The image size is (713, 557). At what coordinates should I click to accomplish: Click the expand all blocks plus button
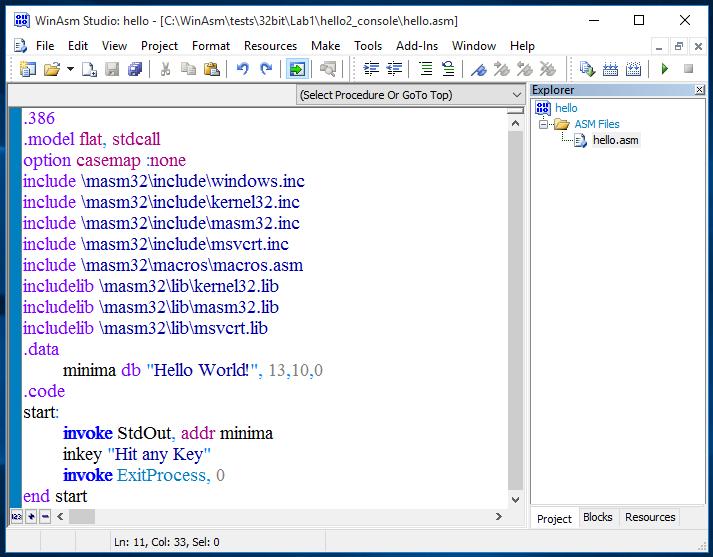pos(31,517)
